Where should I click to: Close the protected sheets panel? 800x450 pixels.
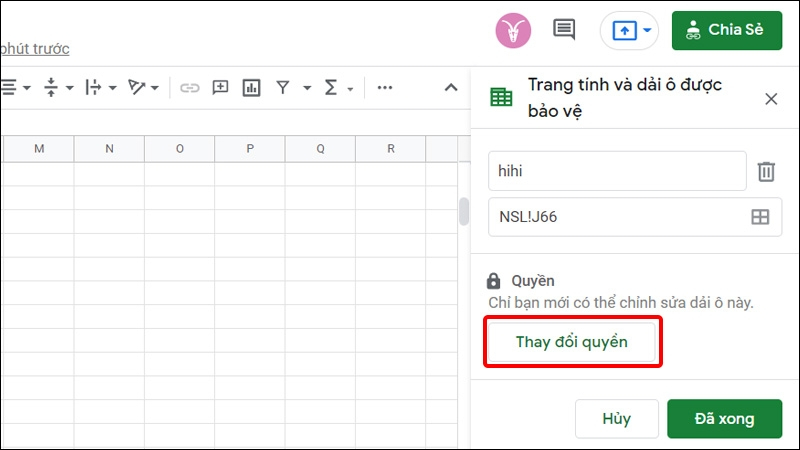pyautogui.click(x=771, y=98)
